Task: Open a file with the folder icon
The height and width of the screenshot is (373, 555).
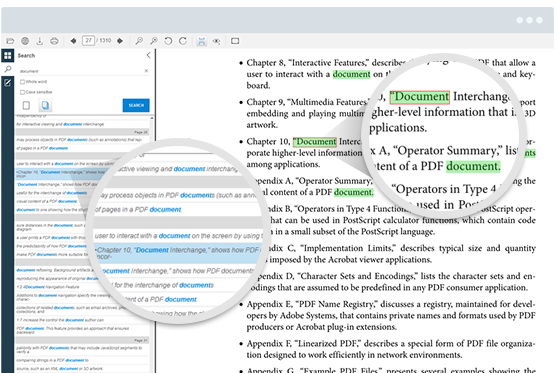Action: pos(10,41)
